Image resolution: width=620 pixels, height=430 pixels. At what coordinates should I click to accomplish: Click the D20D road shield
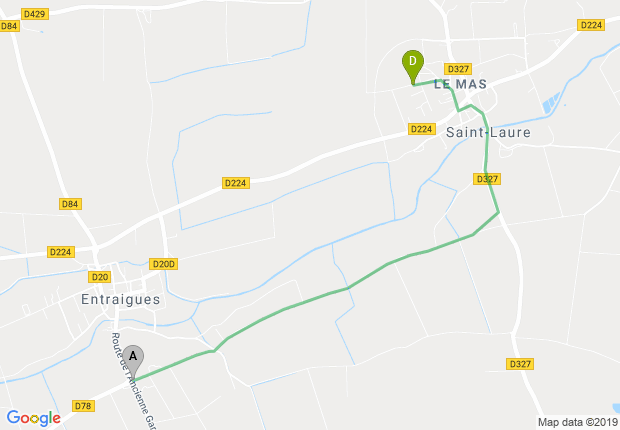[x=163, y=264]
